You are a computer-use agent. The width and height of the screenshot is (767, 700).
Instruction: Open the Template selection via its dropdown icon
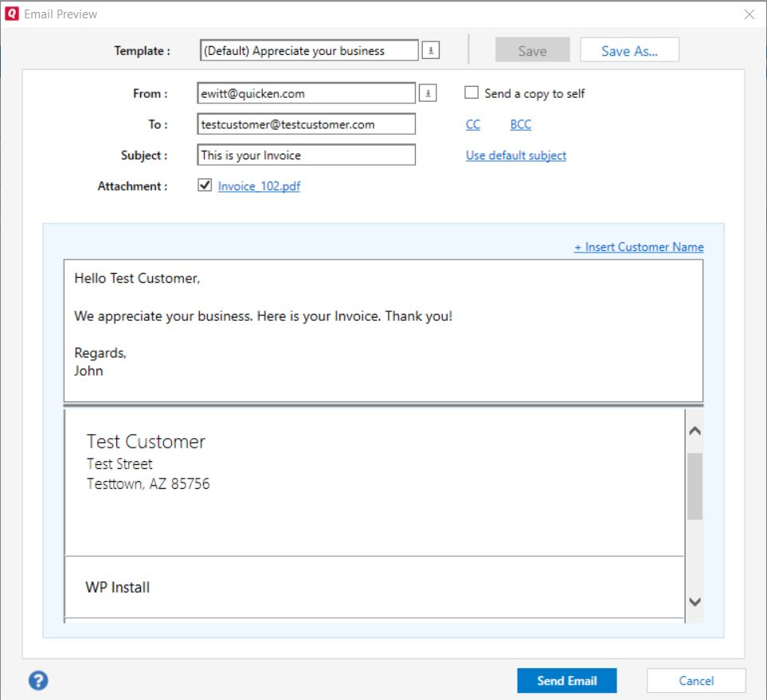point(430,49)
